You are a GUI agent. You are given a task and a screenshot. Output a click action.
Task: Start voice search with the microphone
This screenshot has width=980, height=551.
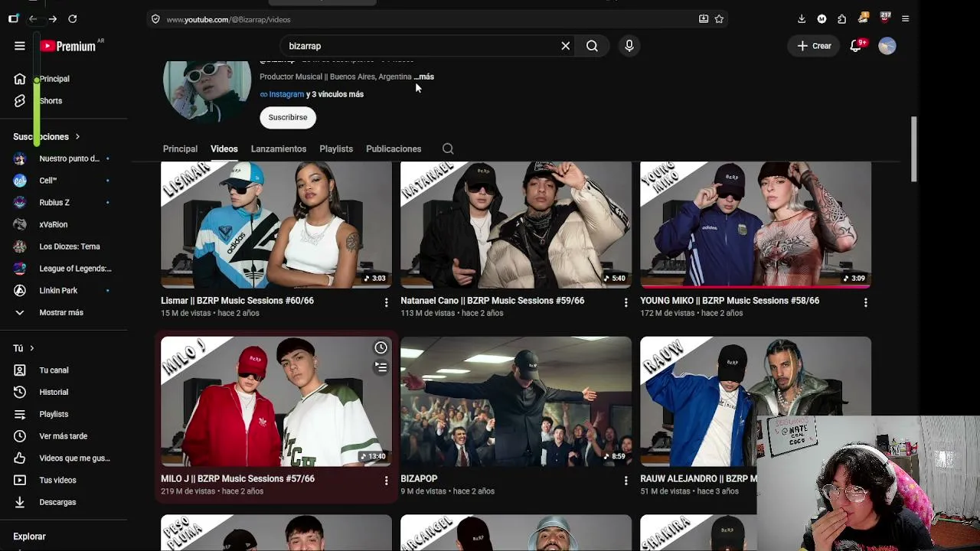629,46
